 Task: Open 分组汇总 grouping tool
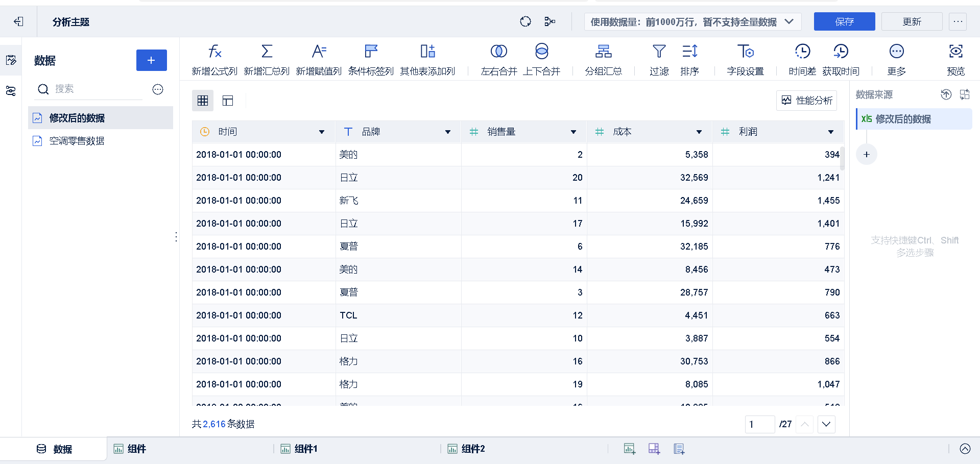pyautogui.click(x=604, y=60)
